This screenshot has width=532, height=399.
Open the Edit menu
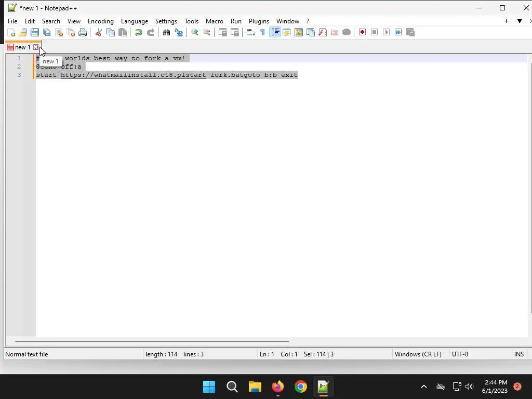click(x=30, y=21)
